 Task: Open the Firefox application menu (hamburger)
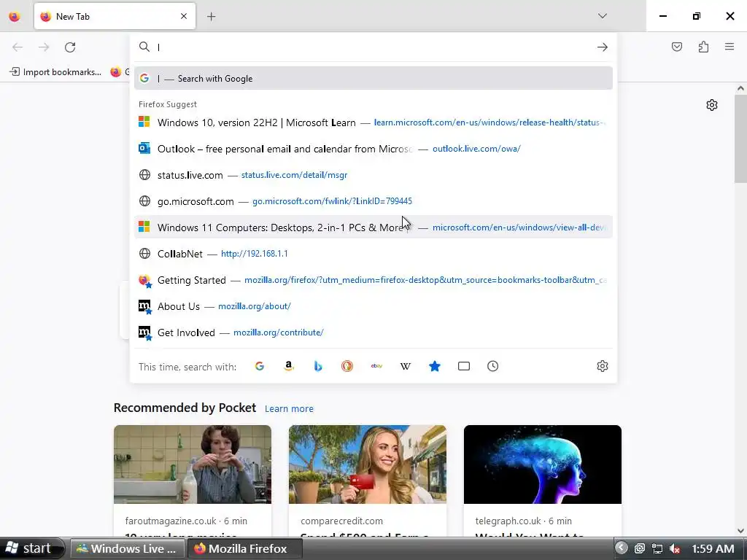tap(729, 47)
